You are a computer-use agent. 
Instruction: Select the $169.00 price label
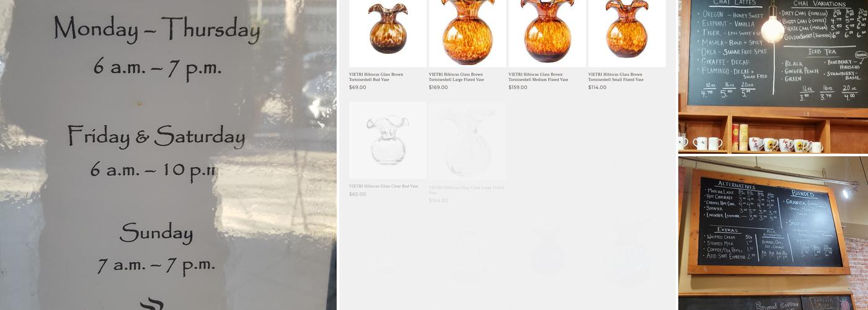(x=438, y=87)
